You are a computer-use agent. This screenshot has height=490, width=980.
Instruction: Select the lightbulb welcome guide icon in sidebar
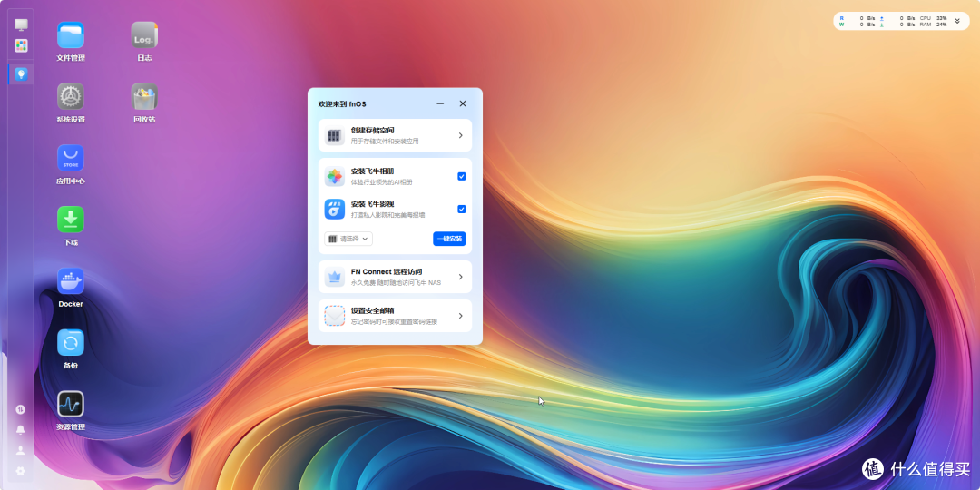coord(21,74)
